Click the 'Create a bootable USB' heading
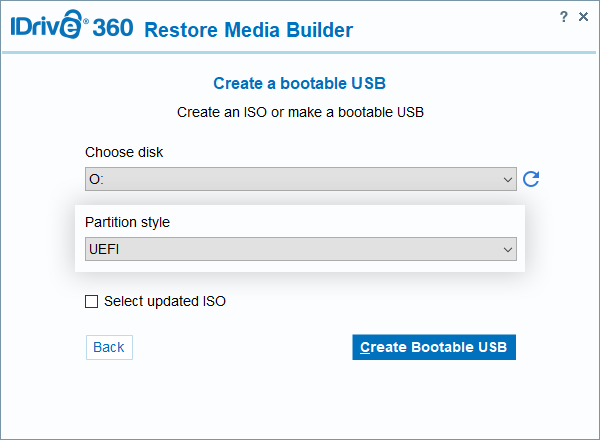The width and height of the screenshot is (600, 440). [x=300, y=83]
